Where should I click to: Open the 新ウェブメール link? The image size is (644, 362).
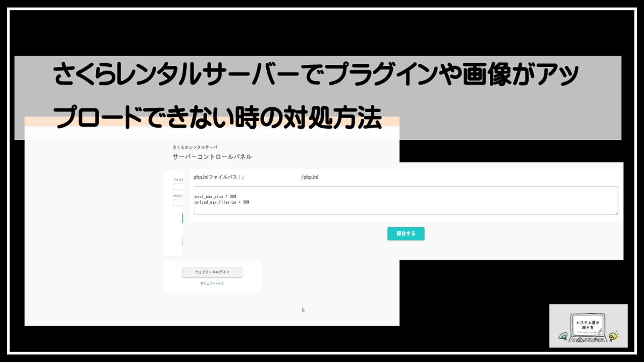pos(212,284)
